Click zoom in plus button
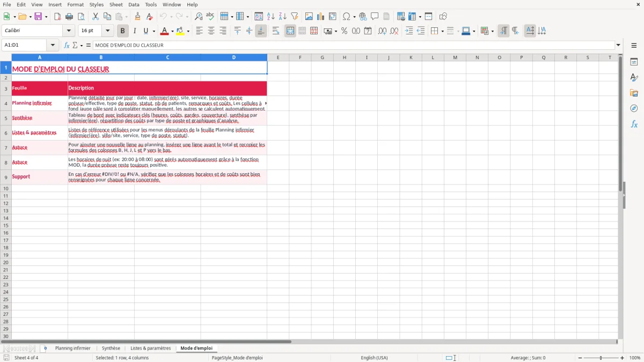 pos(623,358)
